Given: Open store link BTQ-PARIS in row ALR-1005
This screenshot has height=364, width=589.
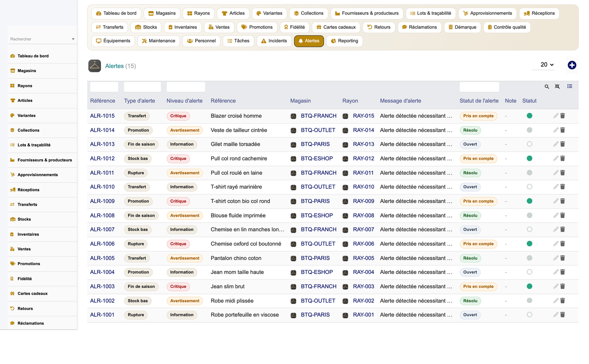Looking at the screenshot, I should [x=315, y=258].
